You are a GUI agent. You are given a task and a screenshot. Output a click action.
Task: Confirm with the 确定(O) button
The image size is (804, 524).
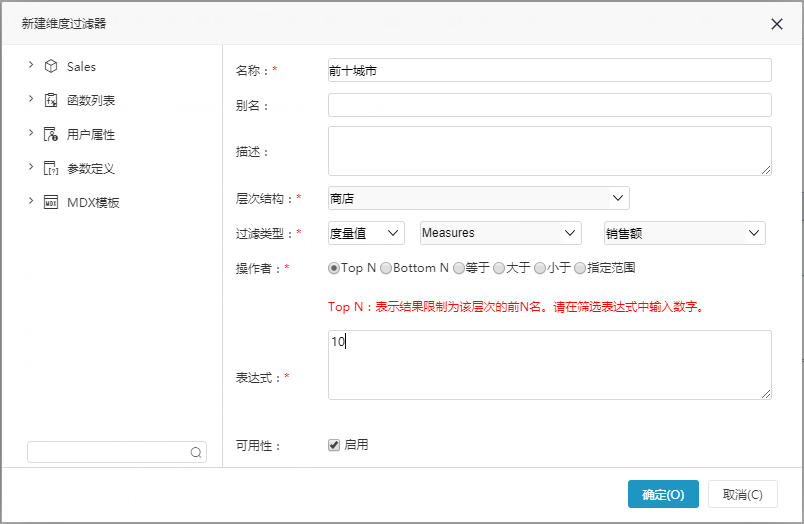[x=663, y=494]
